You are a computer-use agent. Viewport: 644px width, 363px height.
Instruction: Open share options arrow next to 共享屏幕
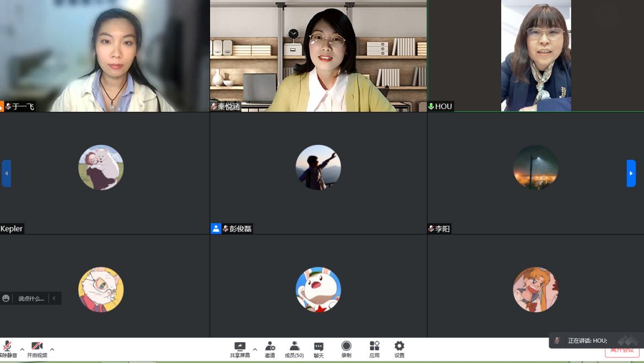click(255, 349)
